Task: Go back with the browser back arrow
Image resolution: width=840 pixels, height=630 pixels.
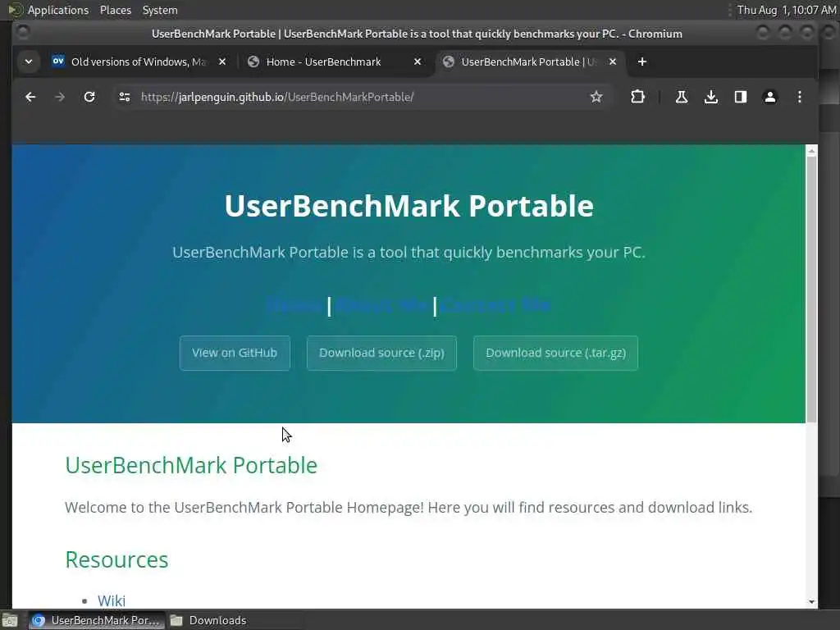Action: click(x=30, y=97)
